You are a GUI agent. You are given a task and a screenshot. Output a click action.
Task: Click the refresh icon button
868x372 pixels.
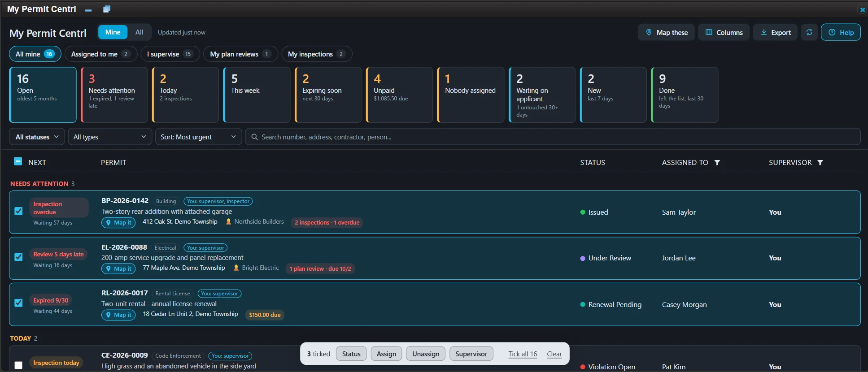[809, 32]
